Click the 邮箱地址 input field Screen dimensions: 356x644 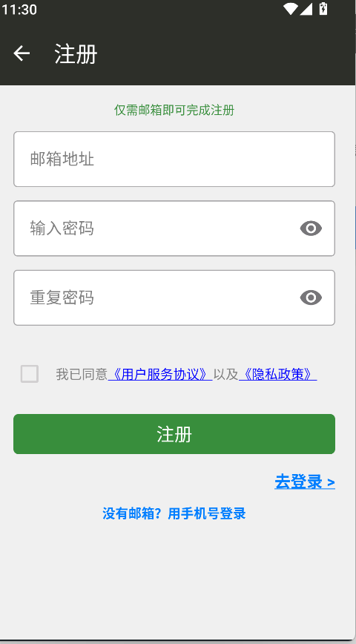(174, 160)
